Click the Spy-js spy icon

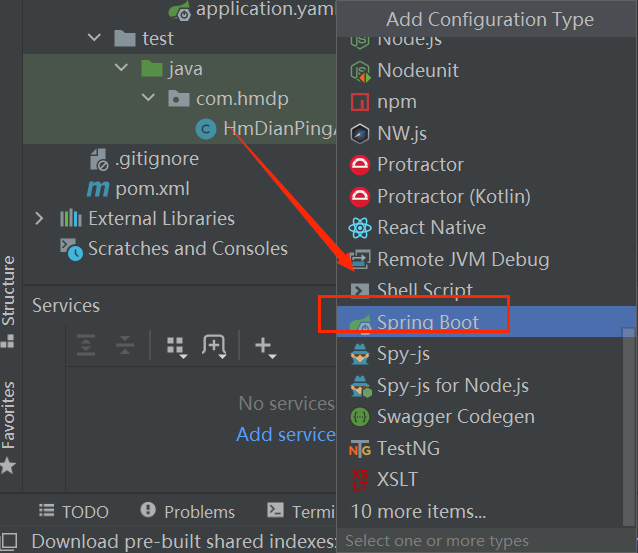[x=360, y=354]
